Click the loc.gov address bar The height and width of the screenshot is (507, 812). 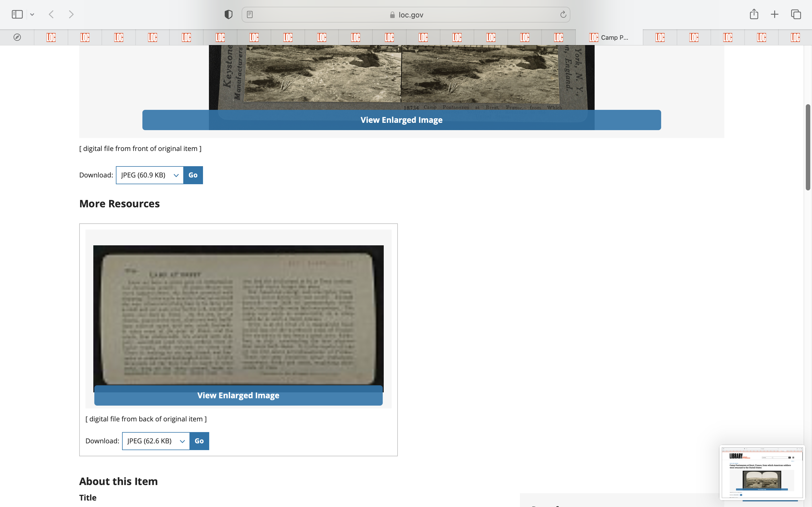click(x=406, y=15)
